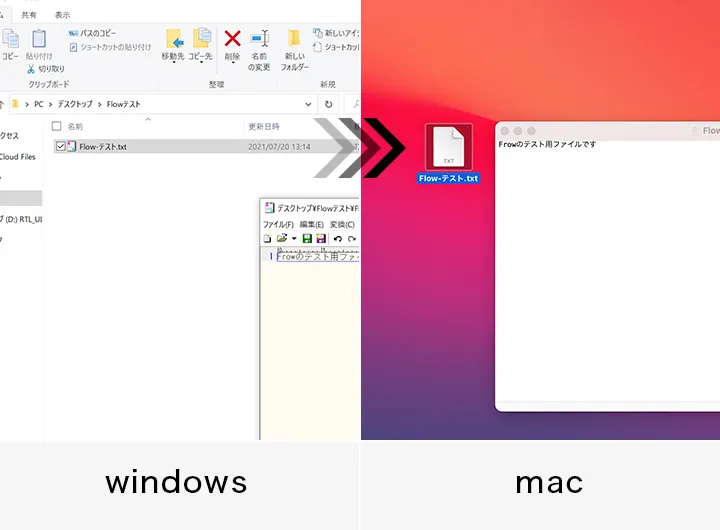Switch to the Share (共有) ribbon tab
Viewport: 720px width, 530px height.
pyautogui.click(x=29, y=15)
